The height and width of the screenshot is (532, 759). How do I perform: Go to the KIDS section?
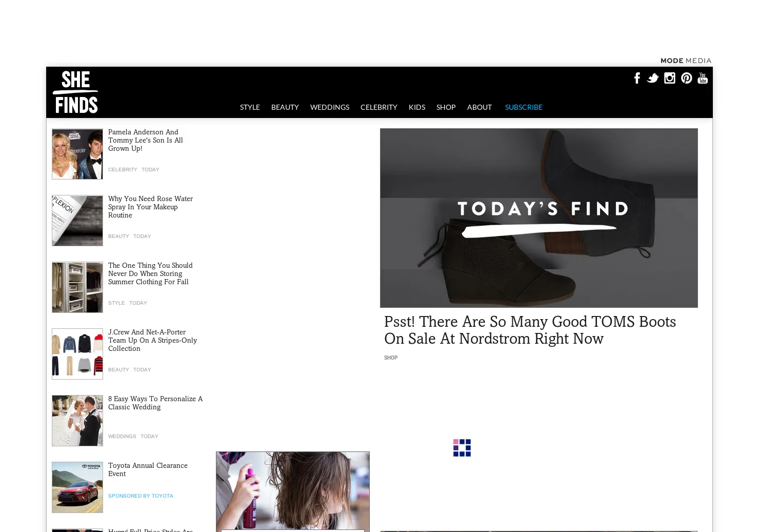(x=417, y=107)
